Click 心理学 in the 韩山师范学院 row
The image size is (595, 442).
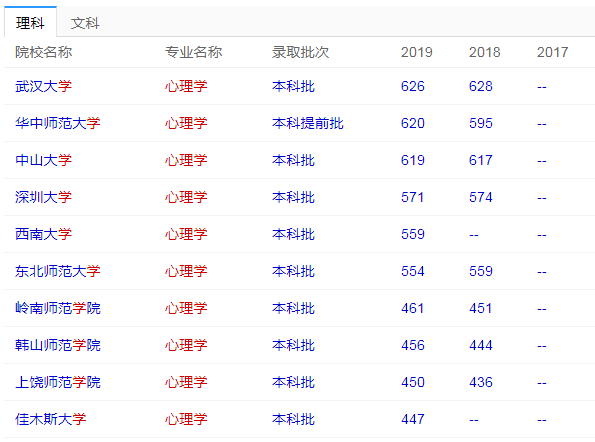(x=186, y=345)
